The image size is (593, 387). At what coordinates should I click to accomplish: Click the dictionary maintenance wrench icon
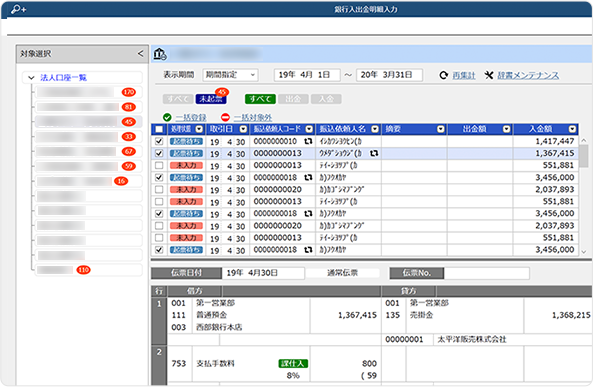pos(489,75)
